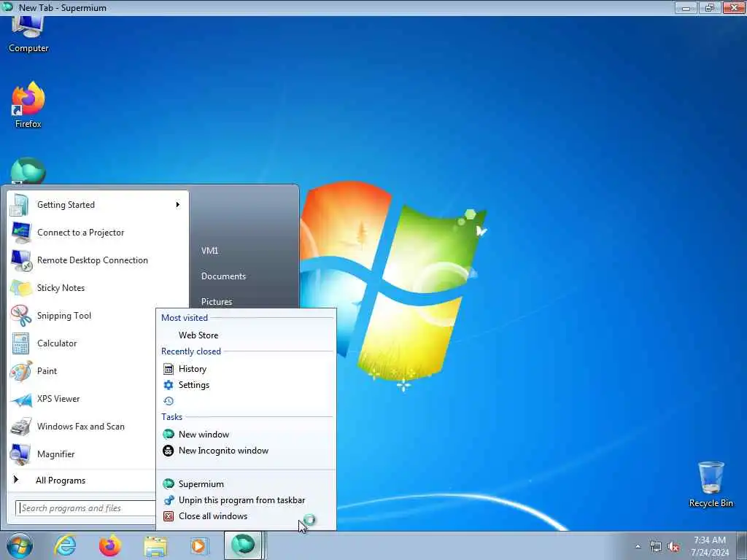Click the taskbar clock showing 7:34 AM
Image resolution: width=747 pixels, height=560 pixels.
pos(710,546)
